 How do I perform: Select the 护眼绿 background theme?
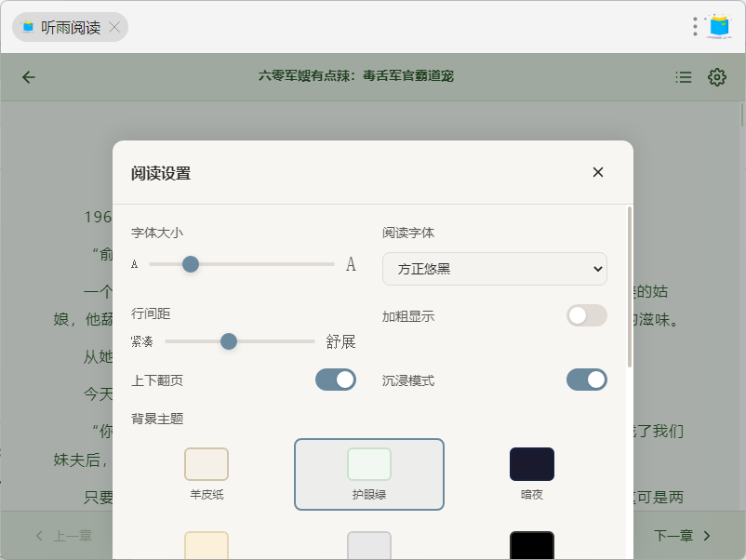pos(369,474)
